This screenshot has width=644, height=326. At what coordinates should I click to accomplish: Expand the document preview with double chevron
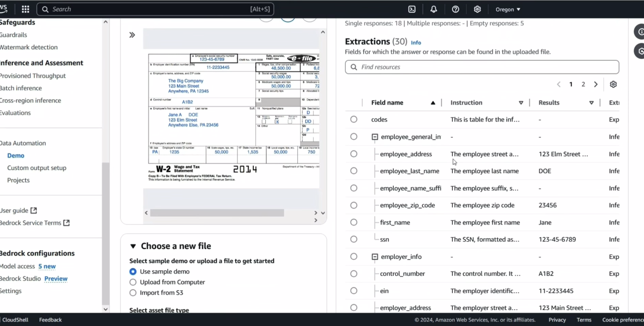(x=132, y=35)
